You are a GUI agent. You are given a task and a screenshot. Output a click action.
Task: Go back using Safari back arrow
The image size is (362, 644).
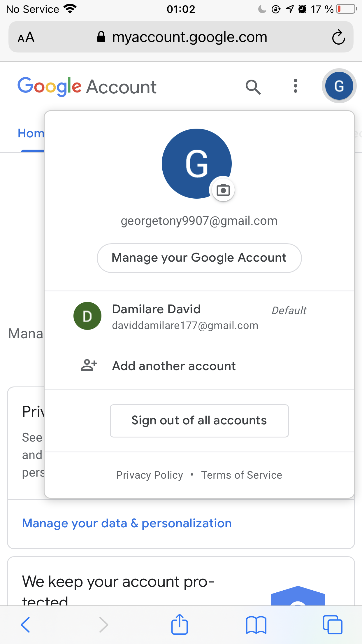click(x=25, y=624)
